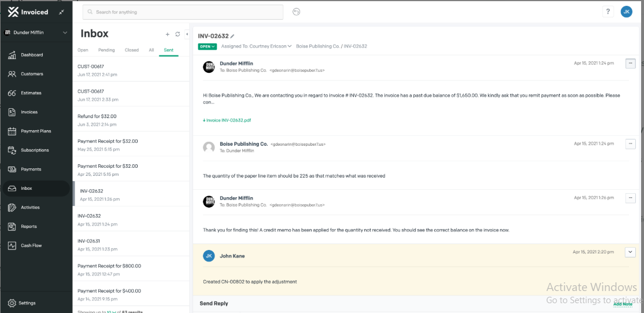Open the Settings gear icon
Viewport: 644px width, 313px height.
coord(12,303)
